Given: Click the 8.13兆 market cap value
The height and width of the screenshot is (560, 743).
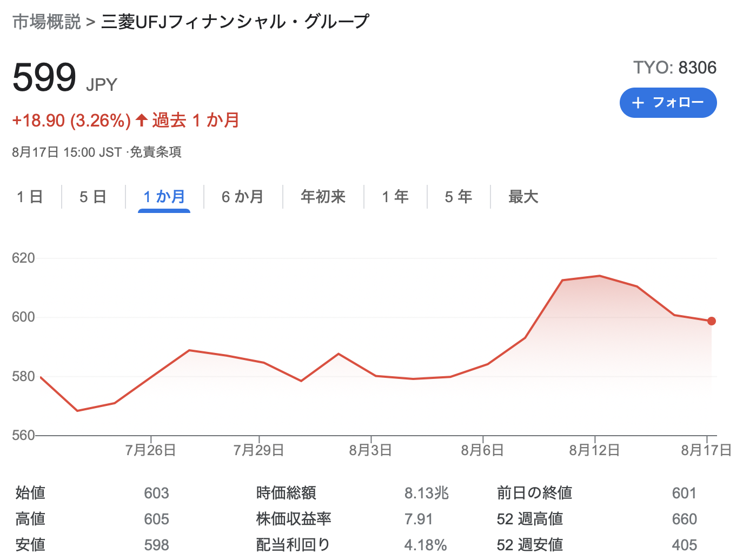Looking at the screenshot, I should (427, 493).
